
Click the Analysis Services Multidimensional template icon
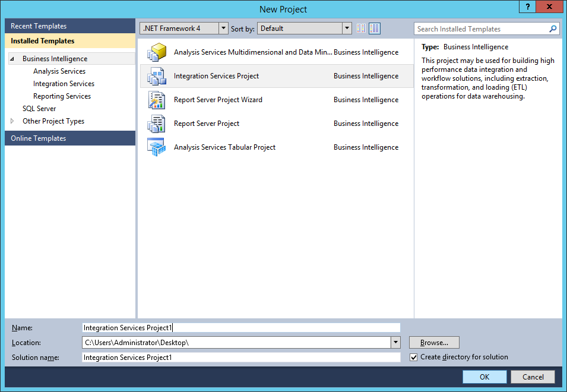156,52
